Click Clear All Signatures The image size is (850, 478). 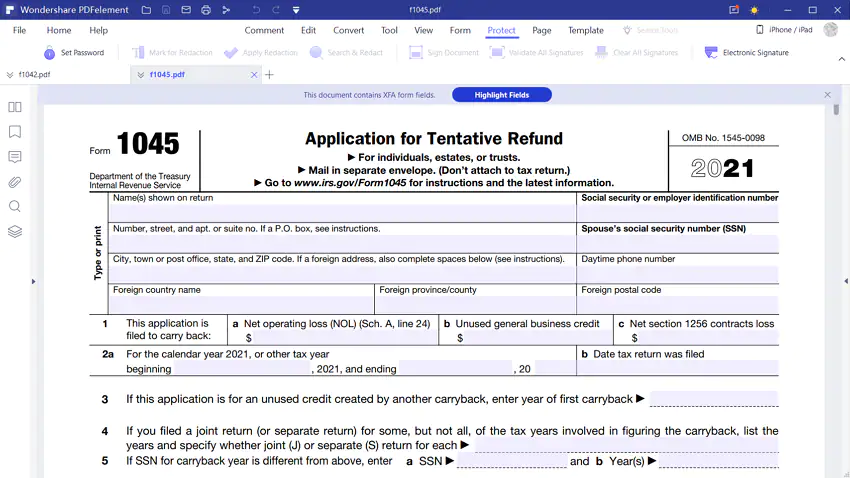[x=636, y=53]
